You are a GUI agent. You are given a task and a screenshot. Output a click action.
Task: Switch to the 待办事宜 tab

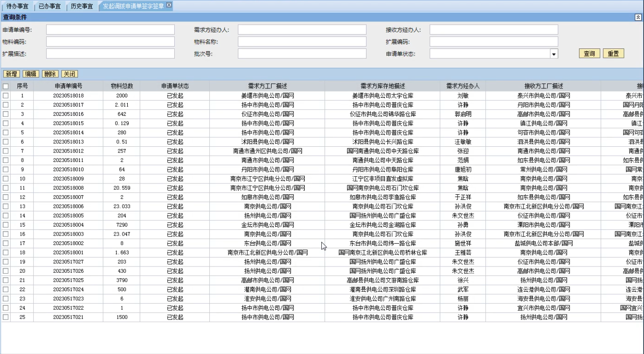coord(17,6)
